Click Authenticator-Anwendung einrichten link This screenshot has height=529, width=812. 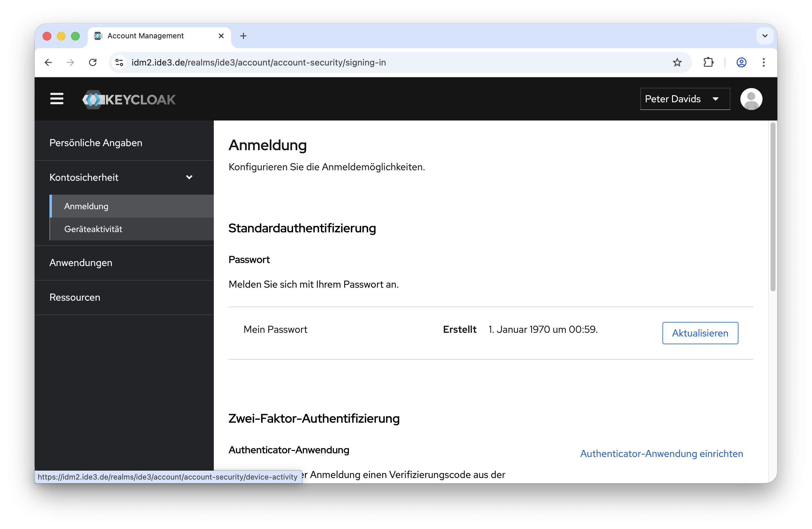661,454
